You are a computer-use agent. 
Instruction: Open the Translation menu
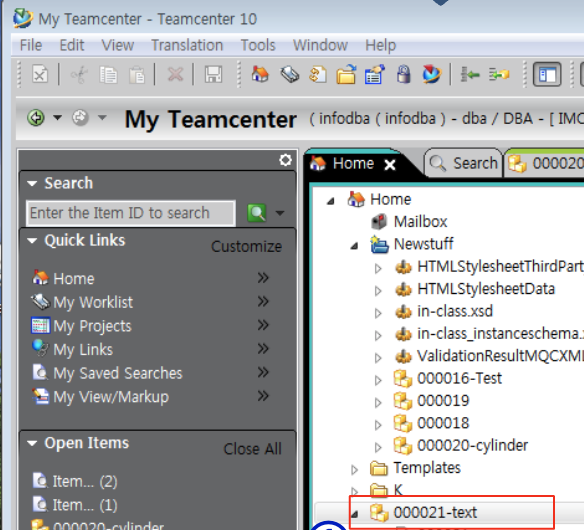pyautogui.click(x=187, y=45)
